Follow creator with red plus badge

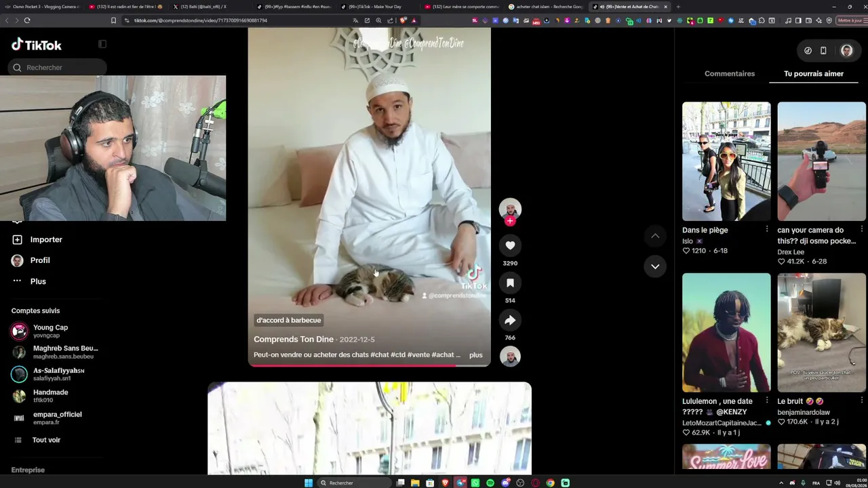[510, 221]
